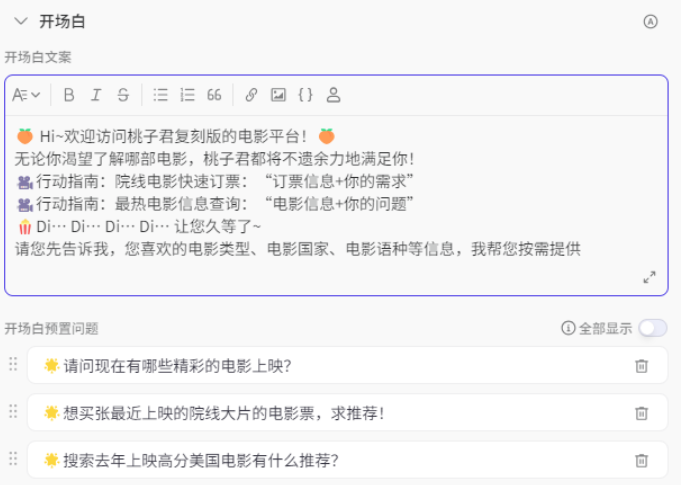This screenshot has width=682, height=485.
Task: Click the 开场白预置问题 label
Action: (x=51, y=328)
